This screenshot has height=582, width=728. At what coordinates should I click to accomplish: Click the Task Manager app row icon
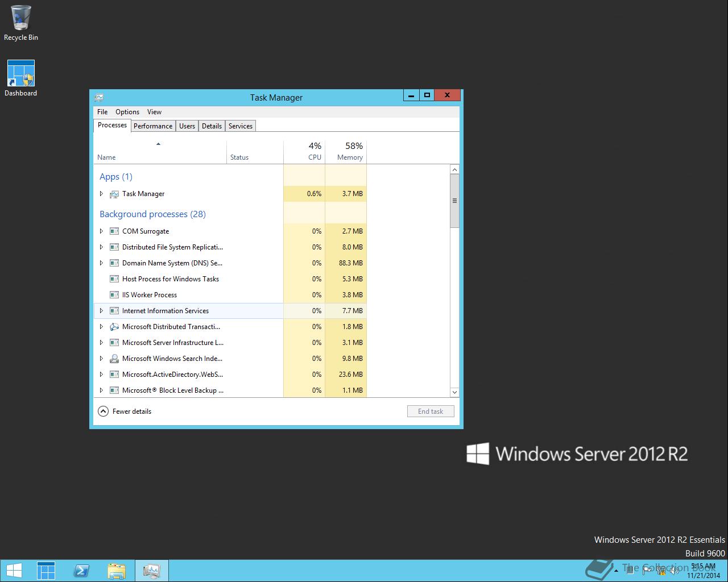(114, 194)
